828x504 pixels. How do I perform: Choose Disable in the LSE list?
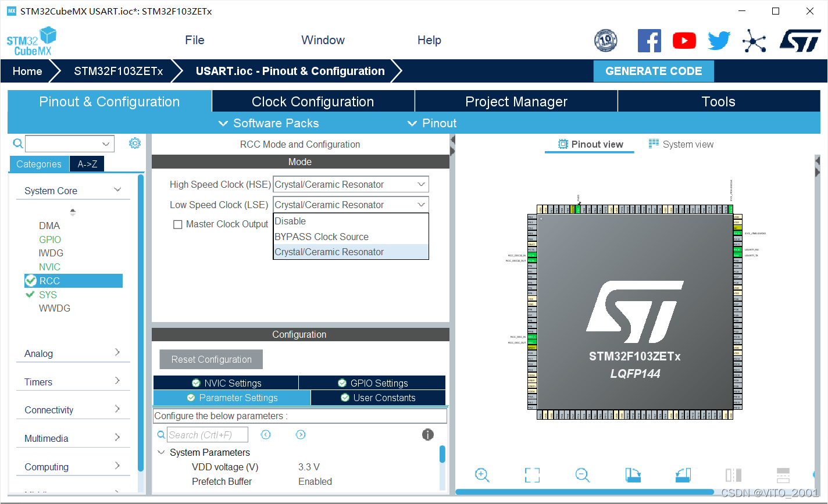point(351,221)
